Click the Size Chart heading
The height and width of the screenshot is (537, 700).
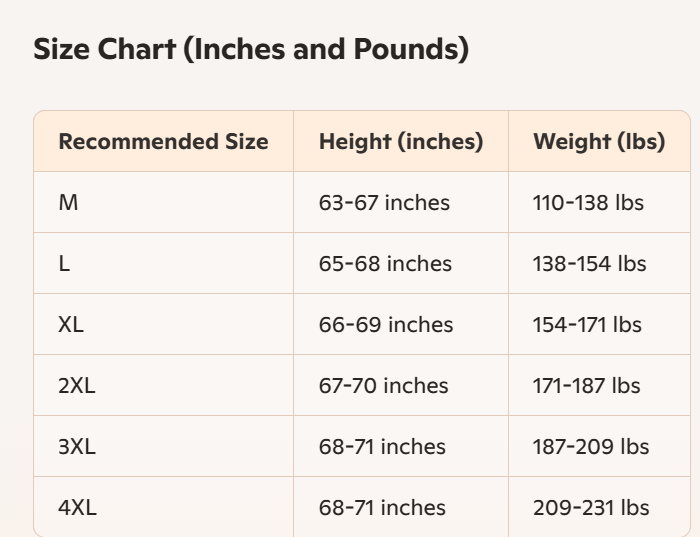tap(251, 49)
